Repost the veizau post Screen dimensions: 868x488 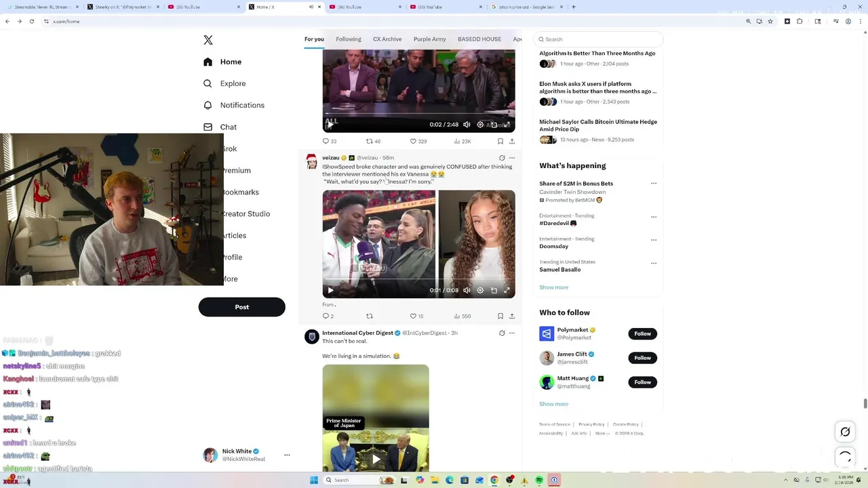[x=370, y=316]
